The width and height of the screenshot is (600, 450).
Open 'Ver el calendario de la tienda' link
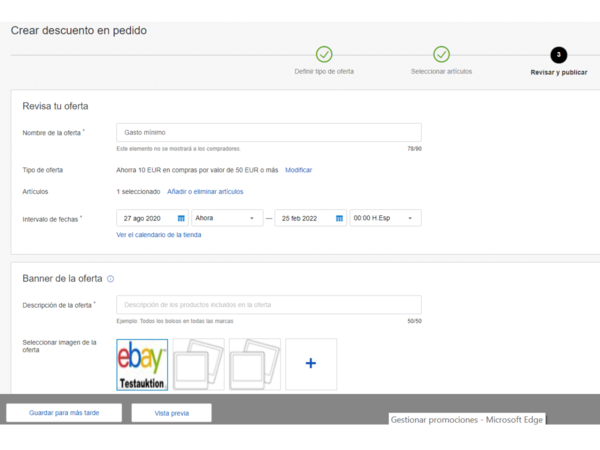coord(159,235)
